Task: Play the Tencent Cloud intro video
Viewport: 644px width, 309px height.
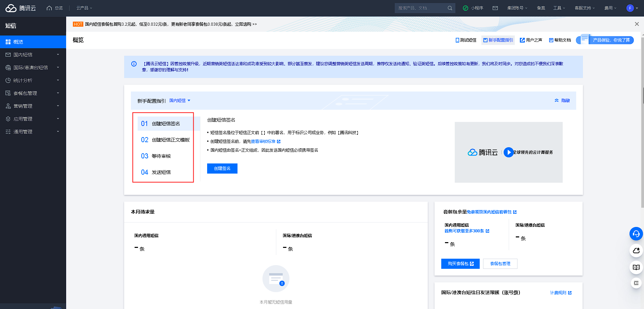Action: coord(508,152)
